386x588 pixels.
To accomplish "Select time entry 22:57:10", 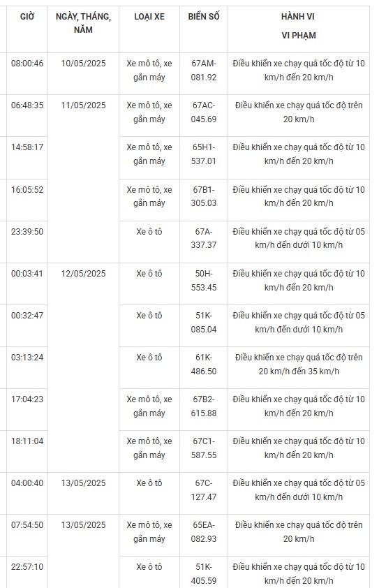I will (x=27, y=567).
